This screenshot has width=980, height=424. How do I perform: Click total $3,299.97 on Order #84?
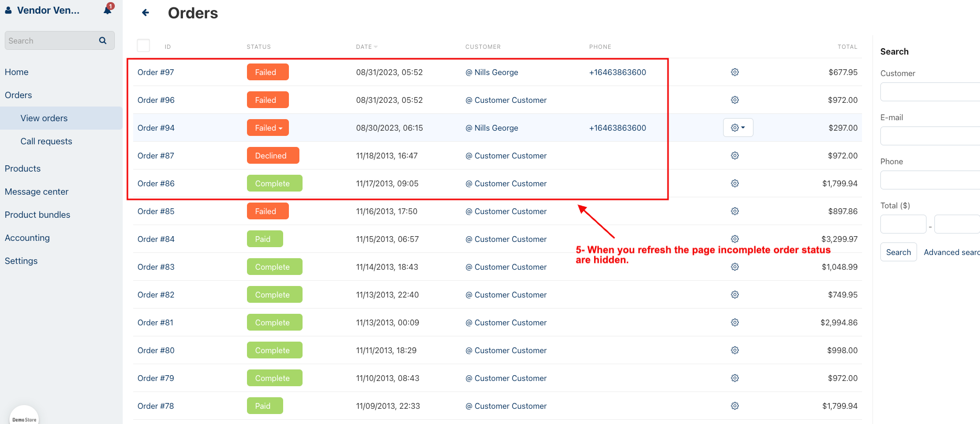(x=839, y=239)
